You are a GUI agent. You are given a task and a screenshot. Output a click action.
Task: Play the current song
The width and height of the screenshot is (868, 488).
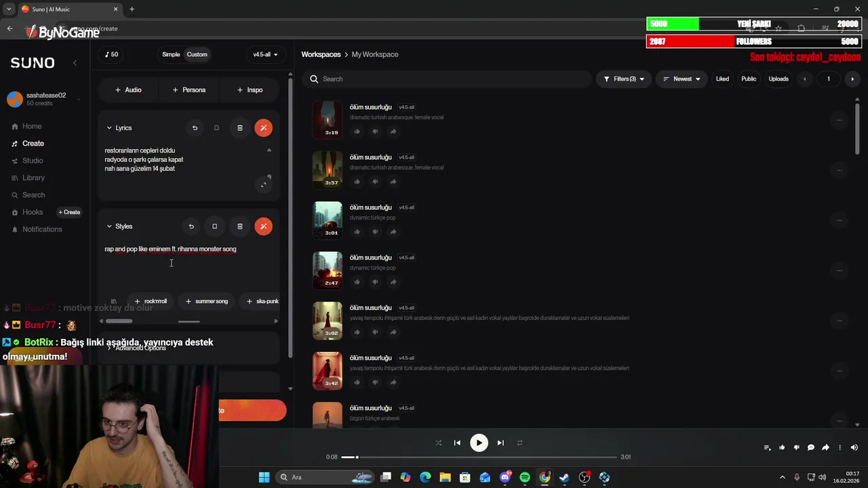click(479, 443)
